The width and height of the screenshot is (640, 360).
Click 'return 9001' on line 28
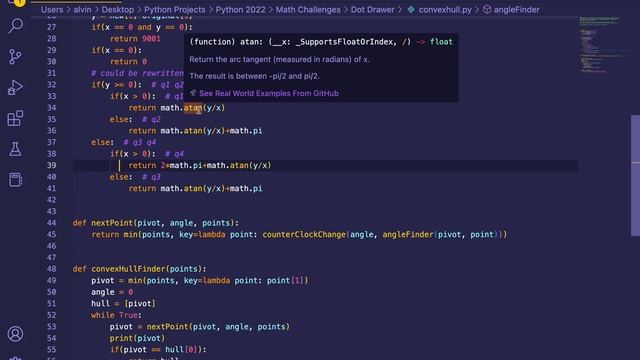135,39
